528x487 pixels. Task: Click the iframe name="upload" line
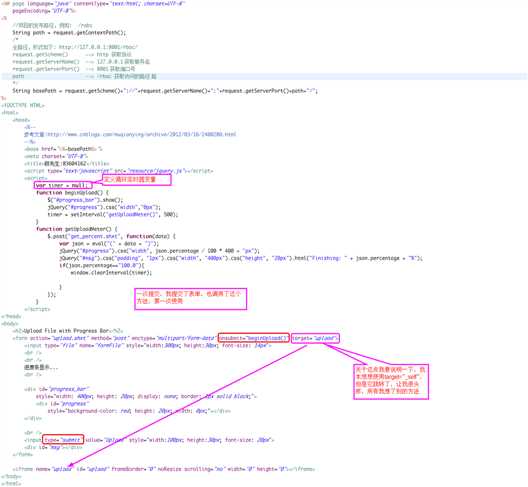(164, 469)
